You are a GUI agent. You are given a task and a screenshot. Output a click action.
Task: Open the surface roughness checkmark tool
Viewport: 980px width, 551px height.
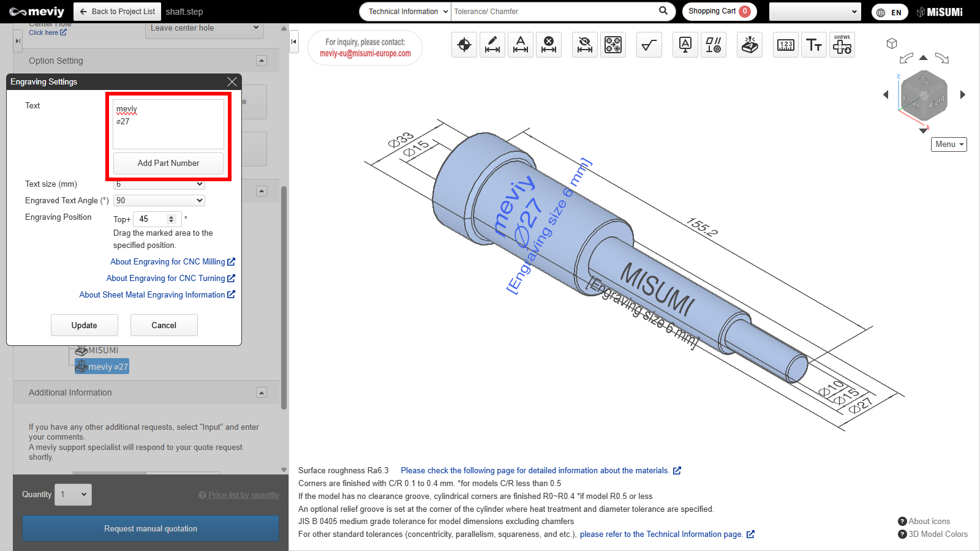click(649, 45)
